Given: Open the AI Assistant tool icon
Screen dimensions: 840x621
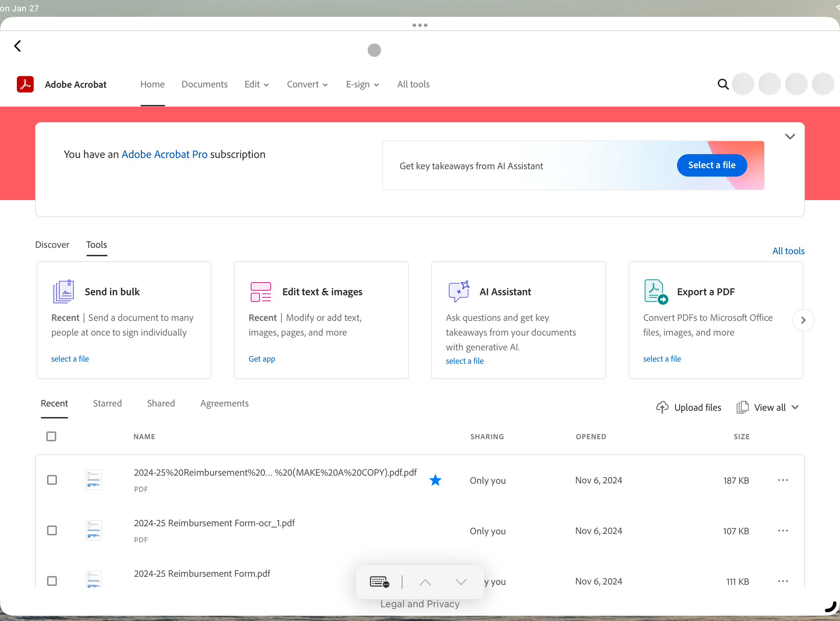Looking at the screenshot, I should [458, 291].
